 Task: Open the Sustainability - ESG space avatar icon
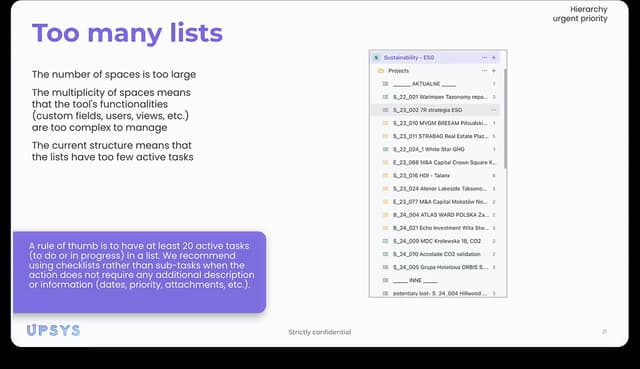click(x=376, y=58)
